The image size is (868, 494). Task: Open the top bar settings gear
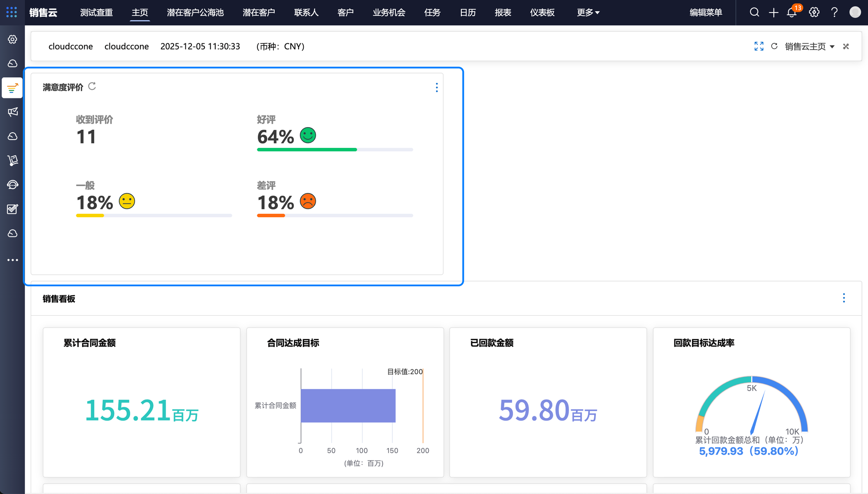814,12
